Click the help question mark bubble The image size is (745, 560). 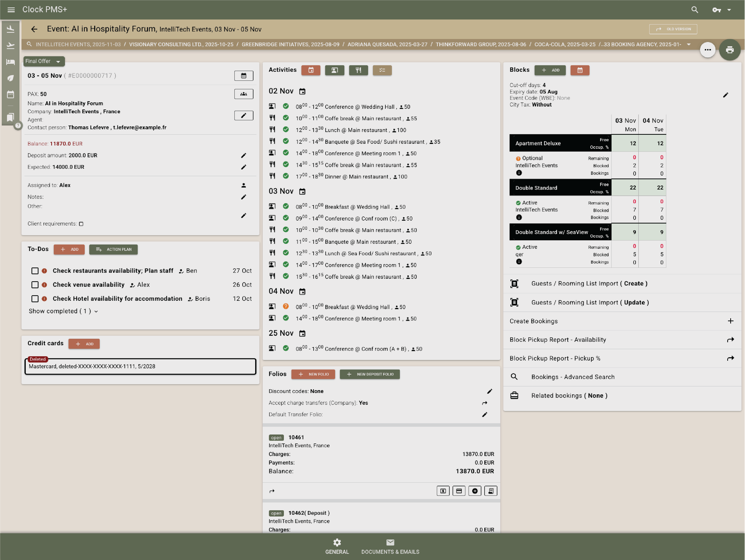(18, 125)
